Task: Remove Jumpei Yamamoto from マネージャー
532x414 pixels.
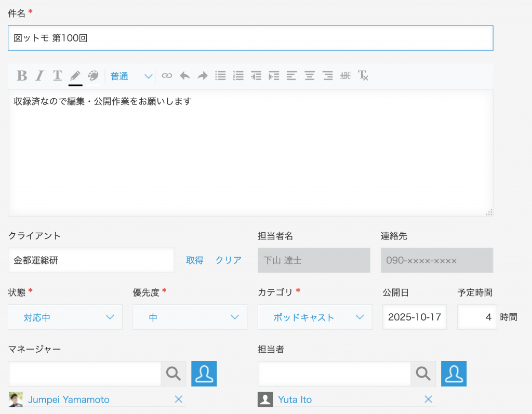Action: click(x=178, y=399)
